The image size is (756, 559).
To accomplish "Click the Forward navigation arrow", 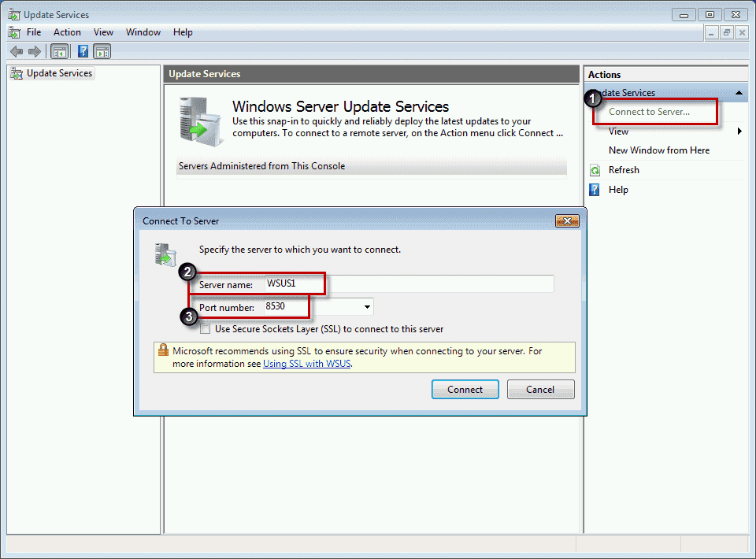I will click(x=33, y=50).
